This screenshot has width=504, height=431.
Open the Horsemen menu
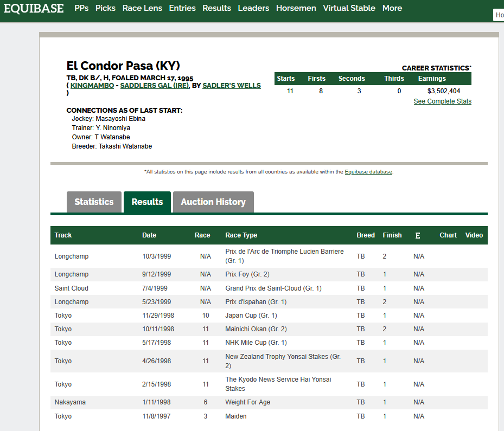pos(296,8)
